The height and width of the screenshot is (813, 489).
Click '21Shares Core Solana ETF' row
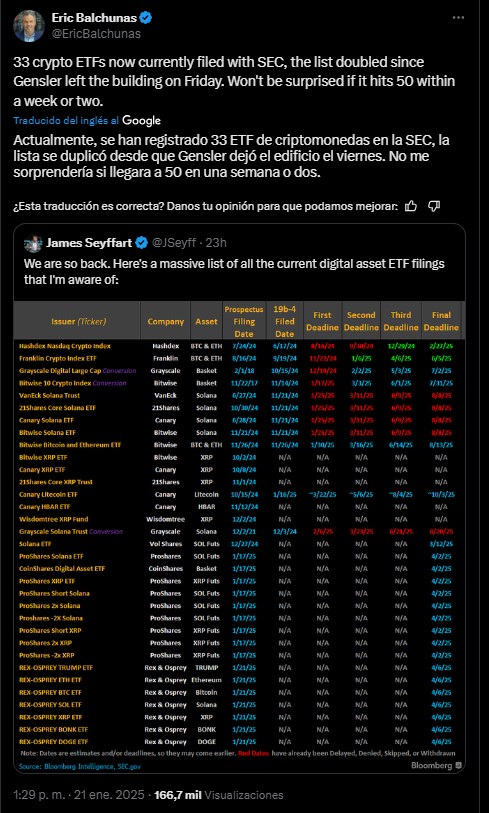[239, 408]
